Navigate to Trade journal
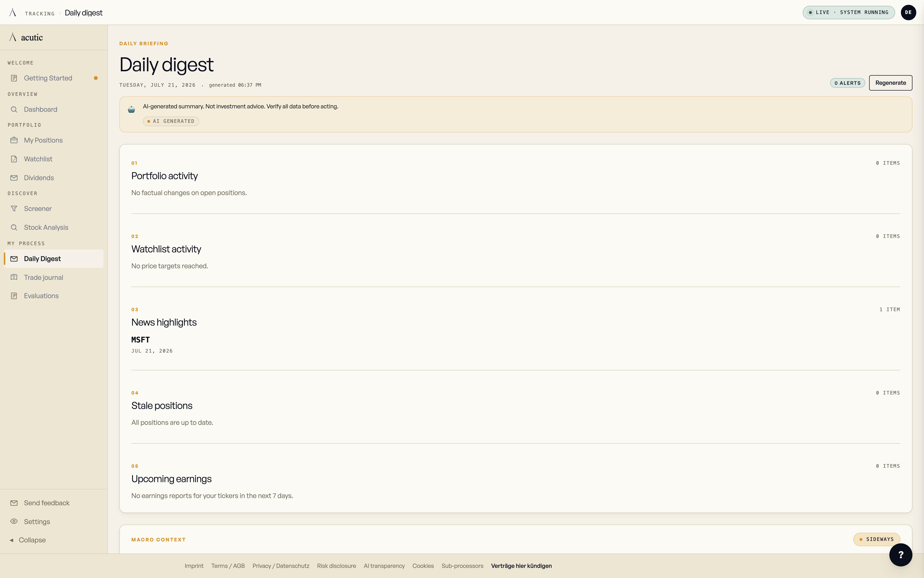This screenshot has height=578, width=924. tap(53, 277)
